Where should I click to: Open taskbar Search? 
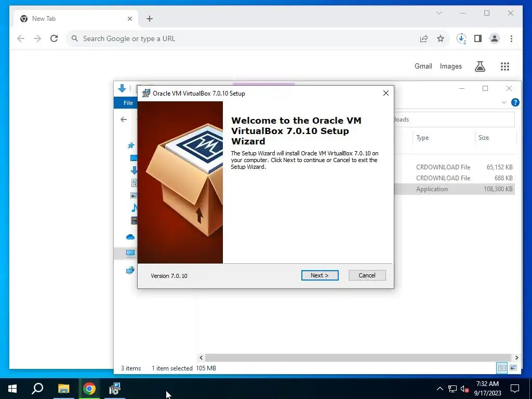point(37,389)
